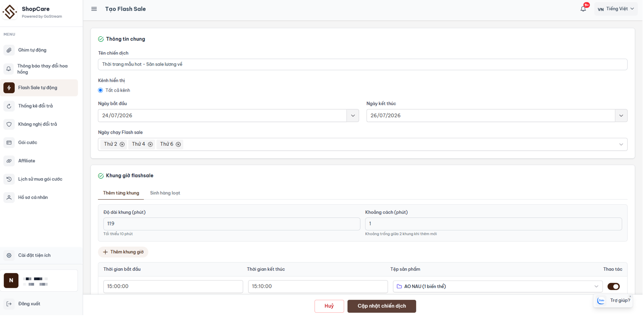Click the Flash Sale tự động lightning icon
Image resolution: width=644 pixels, height=317 pixels.
(x=9, y=88)
